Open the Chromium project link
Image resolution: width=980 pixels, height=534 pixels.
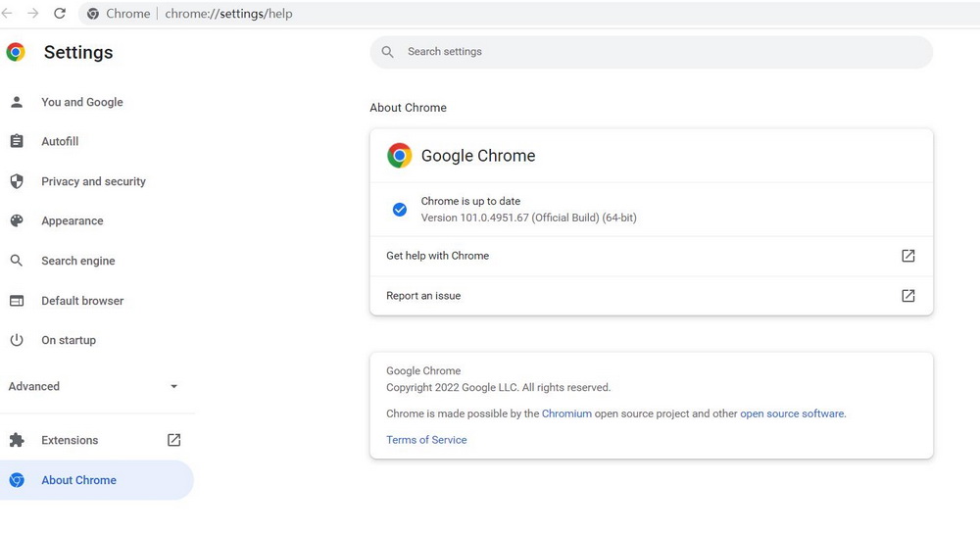pos(566,413)
